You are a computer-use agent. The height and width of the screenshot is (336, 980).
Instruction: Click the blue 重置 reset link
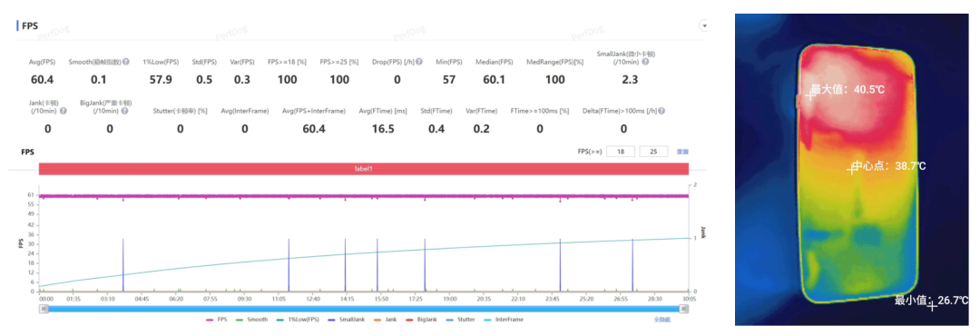(x=682, y=152)
